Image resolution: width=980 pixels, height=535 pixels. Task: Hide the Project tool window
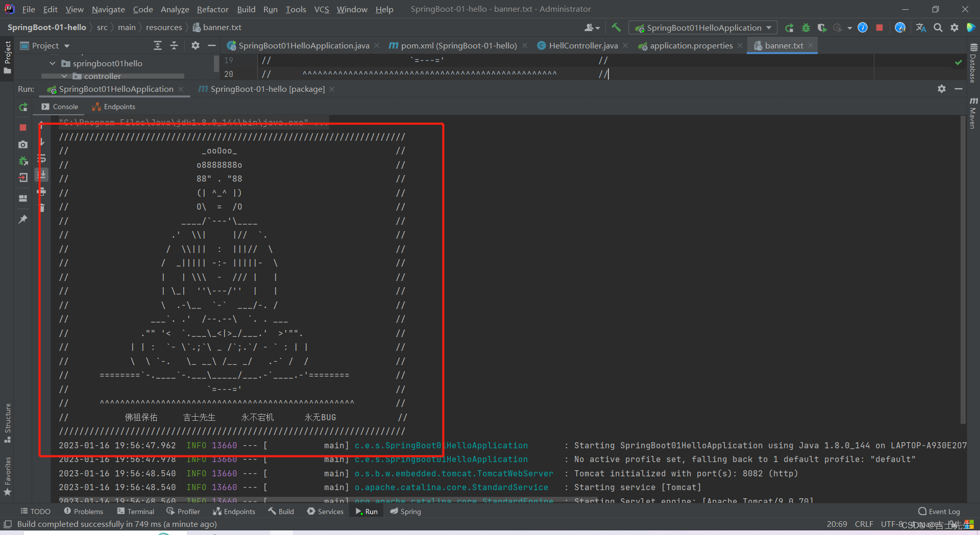(212, 45)
